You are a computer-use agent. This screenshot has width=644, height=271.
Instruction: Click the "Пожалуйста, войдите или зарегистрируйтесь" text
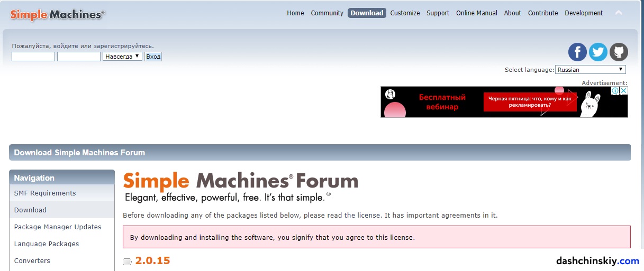[83, 46]
